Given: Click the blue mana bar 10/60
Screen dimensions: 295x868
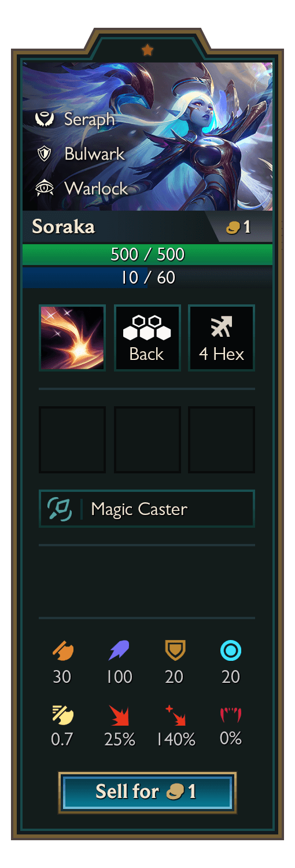Looking at the screenshot, I should click(x=147, y=277).
